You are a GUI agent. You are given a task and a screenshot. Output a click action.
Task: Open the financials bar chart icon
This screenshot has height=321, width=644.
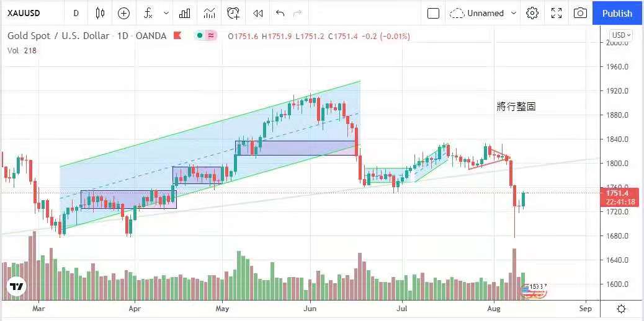pos(184,13)
